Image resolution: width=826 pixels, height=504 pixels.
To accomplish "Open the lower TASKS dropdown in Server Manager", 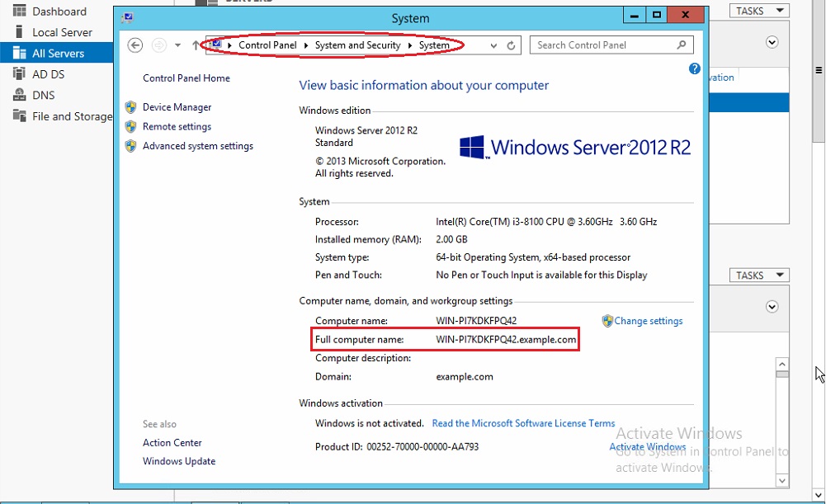I will (x=759, y=276).
